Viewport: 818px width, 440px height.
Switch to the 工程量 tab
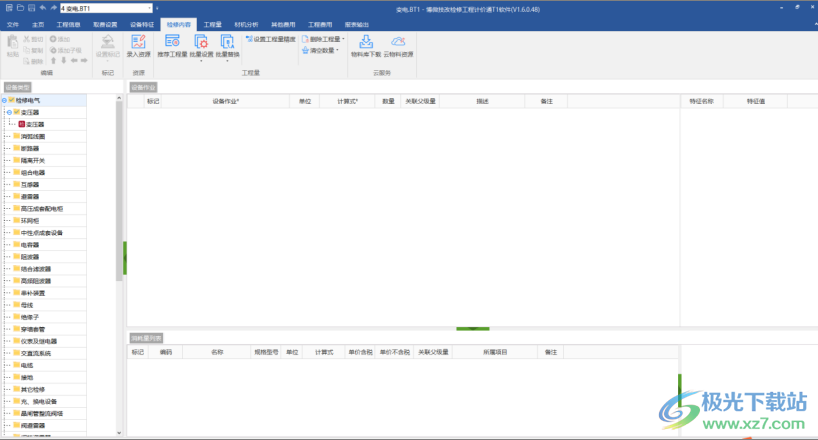(212, 25)
